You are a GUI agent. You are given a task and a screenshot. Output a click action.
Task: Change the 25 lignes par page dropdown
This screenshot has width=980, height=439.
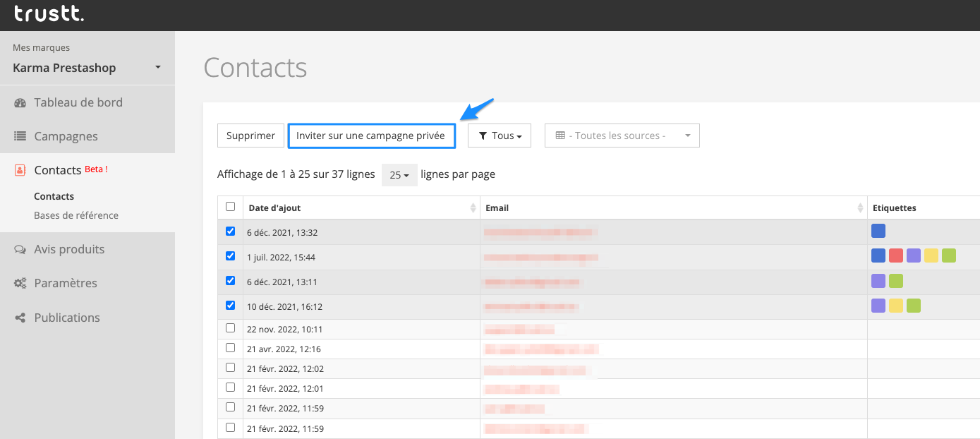399,175
